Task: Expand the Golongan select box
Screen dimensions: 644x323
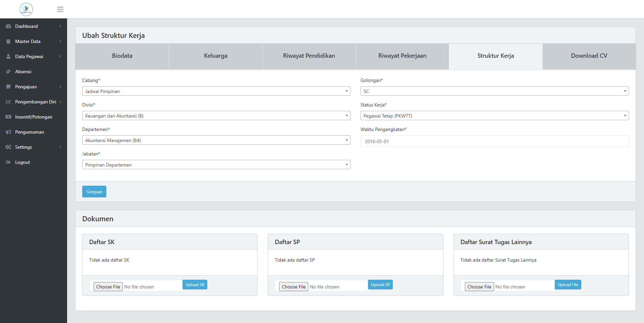Action: 494,91
